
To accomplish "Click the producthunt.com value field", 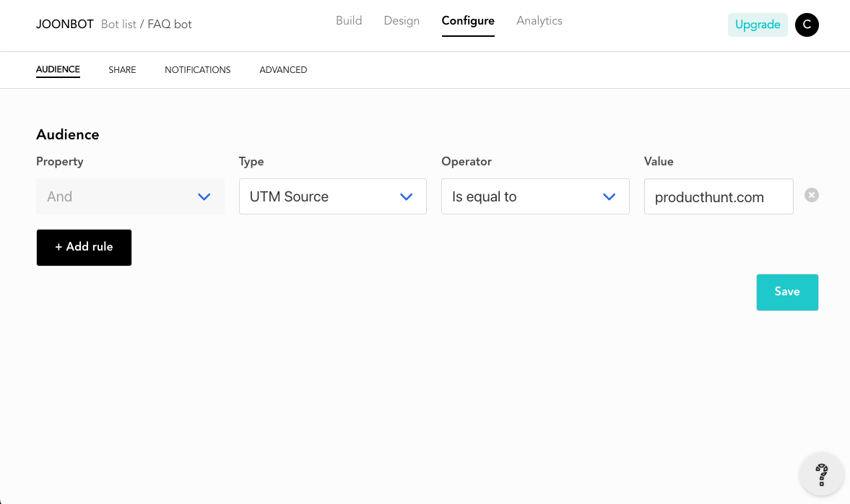I will coord(719,196).
